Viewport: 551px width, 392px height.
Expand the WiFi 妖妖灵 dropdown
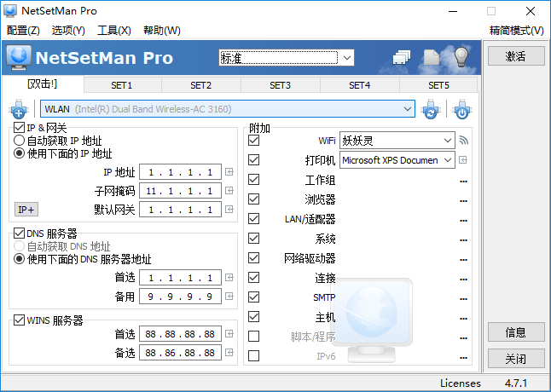click(x=447, y=141)
